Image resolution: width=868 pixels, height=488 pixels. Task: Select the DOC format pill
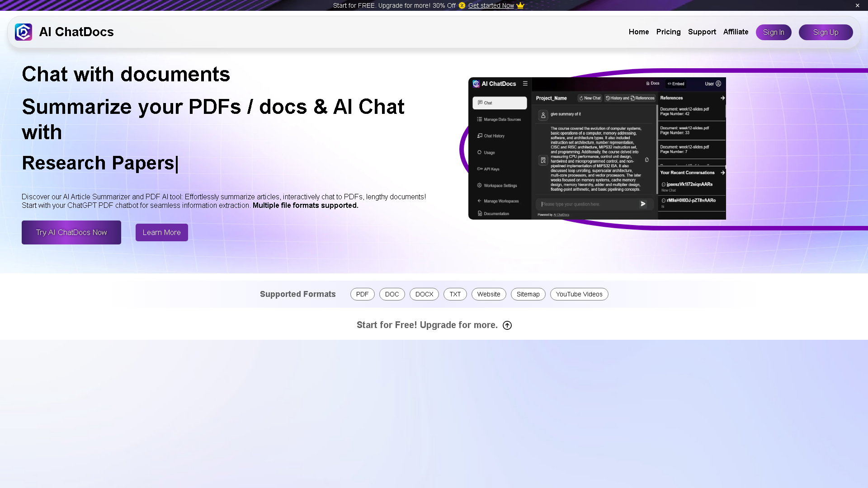click(392, 294)
